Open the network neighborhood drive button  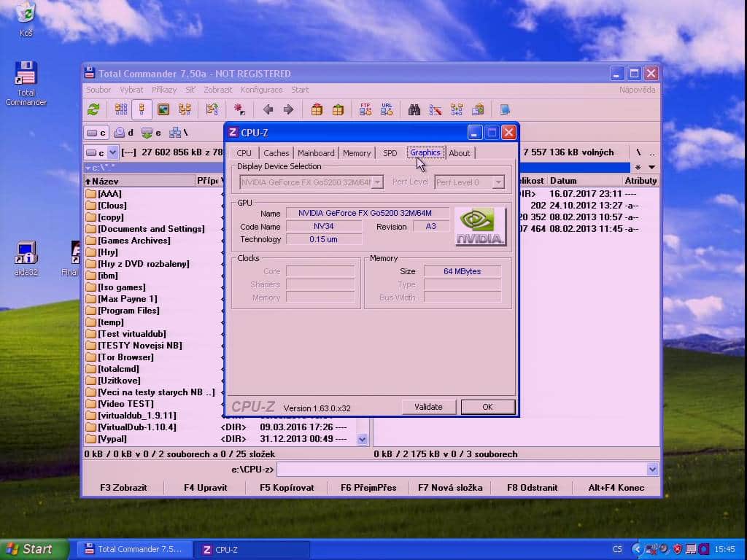[x=179, y=133]
